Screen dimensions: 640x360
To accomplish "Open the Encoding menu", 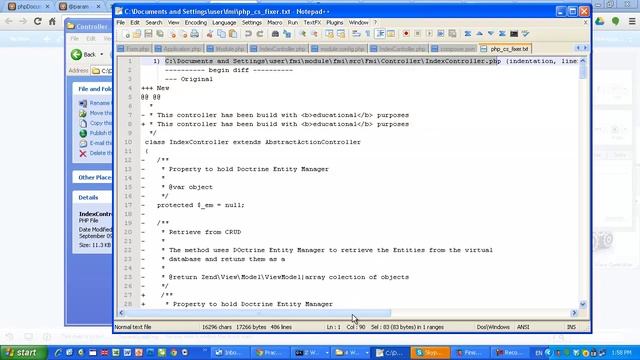I will [x=196, y=22].
